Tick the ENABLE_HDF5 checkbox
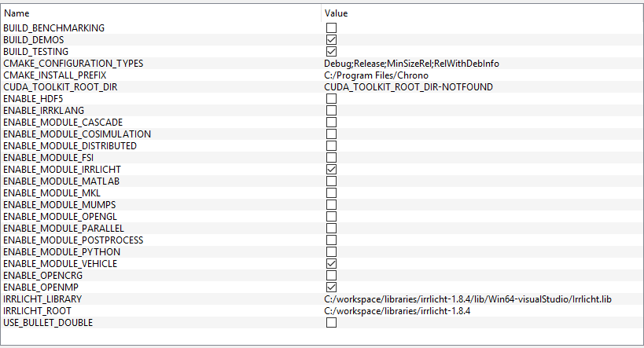The width and height of the screenshot is (644, 348). tap(331, 99)
